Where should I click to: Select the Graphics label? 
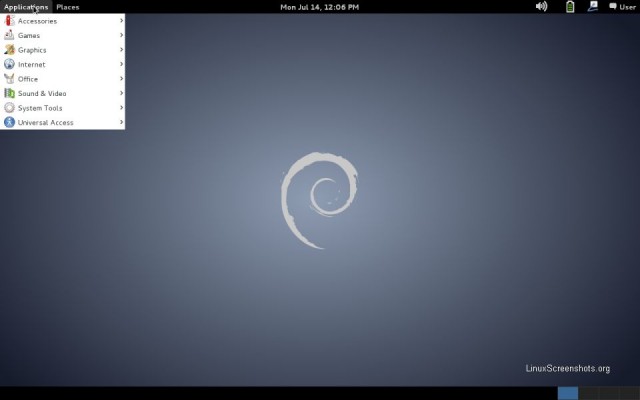point(32,50)
